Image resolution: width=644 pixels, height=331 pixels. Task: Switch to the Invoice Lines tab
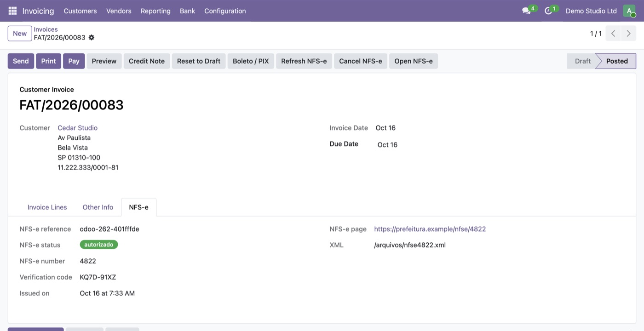tap(47, 207)
